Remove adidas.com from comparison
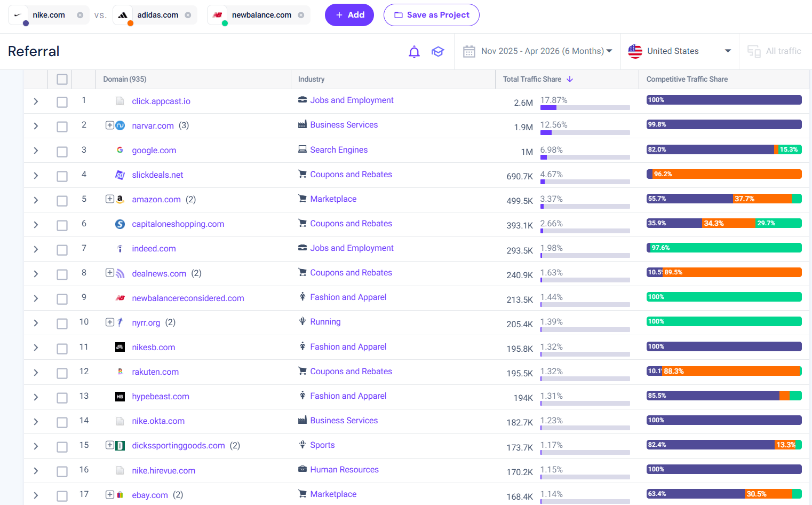This screenshot has width=812, height=505. tap(188, 15)
